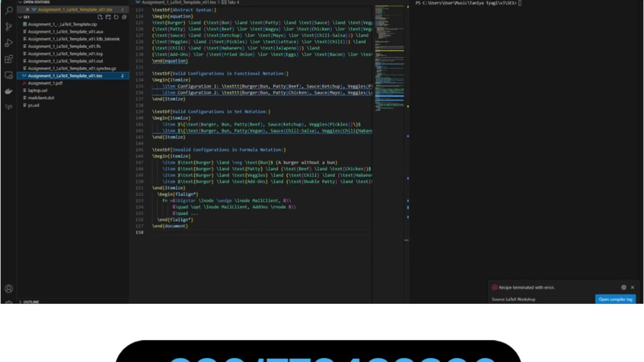The image size is (644, 362).
Task: Click line 131 \end{equation}
Action: pyautogui.click(x=170, y=61)
